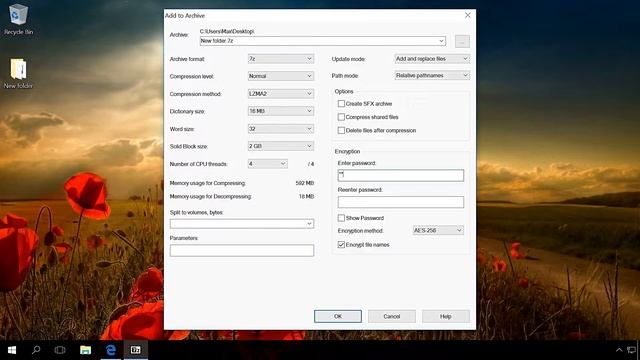Click the 18 MB decompressing memory value
The image size is (640, 360).
tap(306, 197)
